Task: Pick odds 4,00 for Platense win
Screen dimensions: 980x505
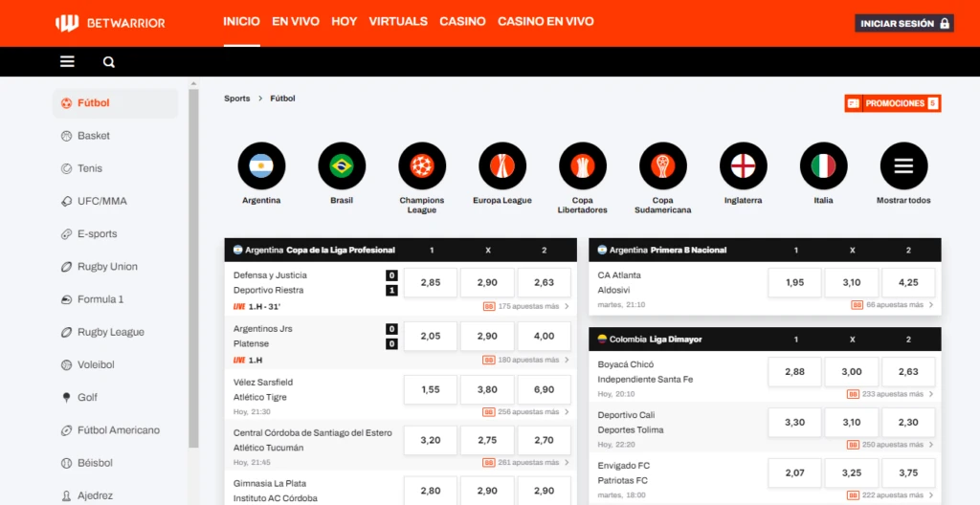Action: tap(545, 337)
